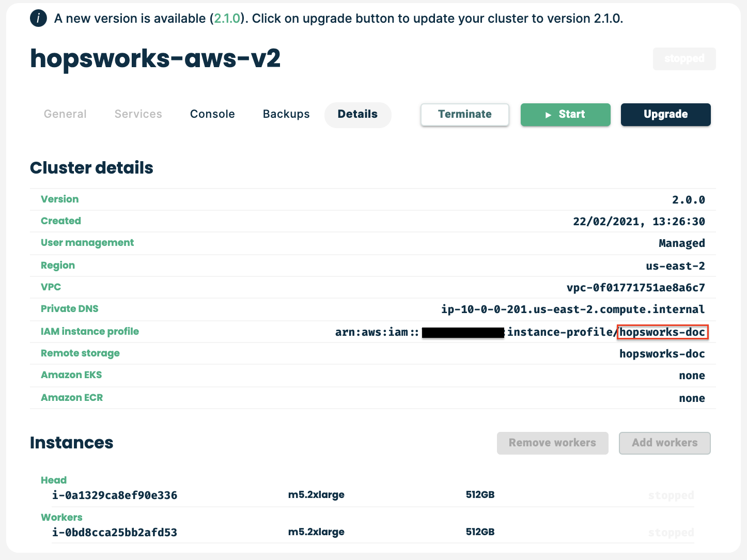This screenshot has width=747, height=560.
Task: Click the Remote storage label
Action: pyautogui.click(x=81, y=353)
